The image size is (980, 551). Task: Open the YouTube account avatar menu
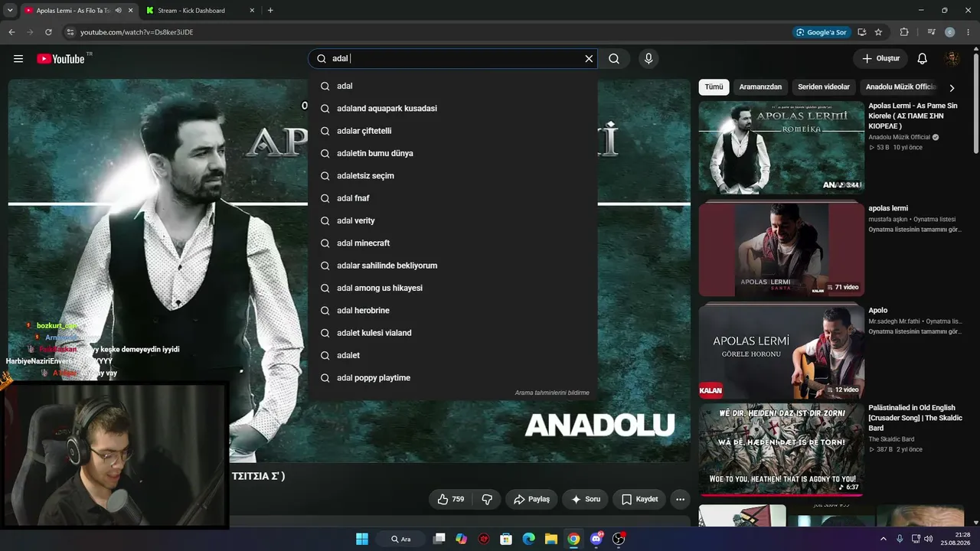pos(952,59)
